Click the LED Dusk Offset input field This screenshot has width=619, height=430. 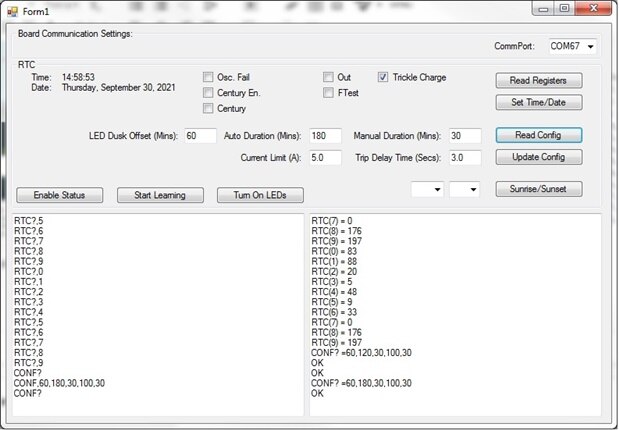(x=200, y=136)
